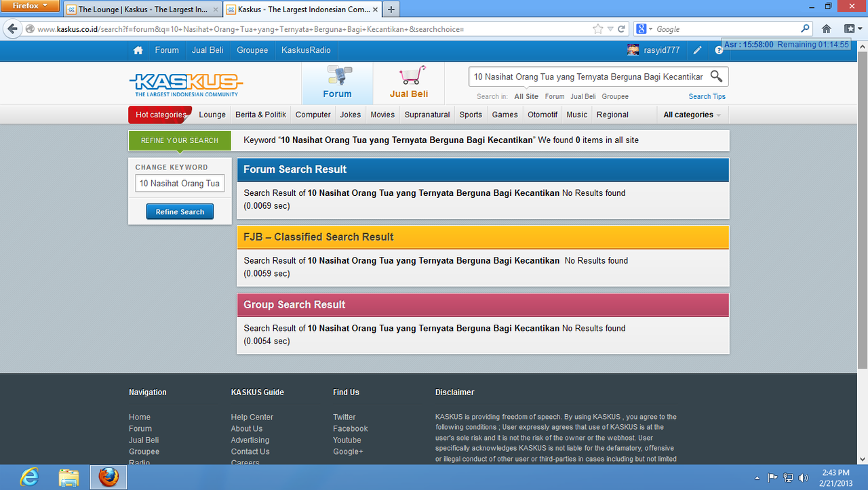Open the Berita & Politik category

tap(260, 115)
